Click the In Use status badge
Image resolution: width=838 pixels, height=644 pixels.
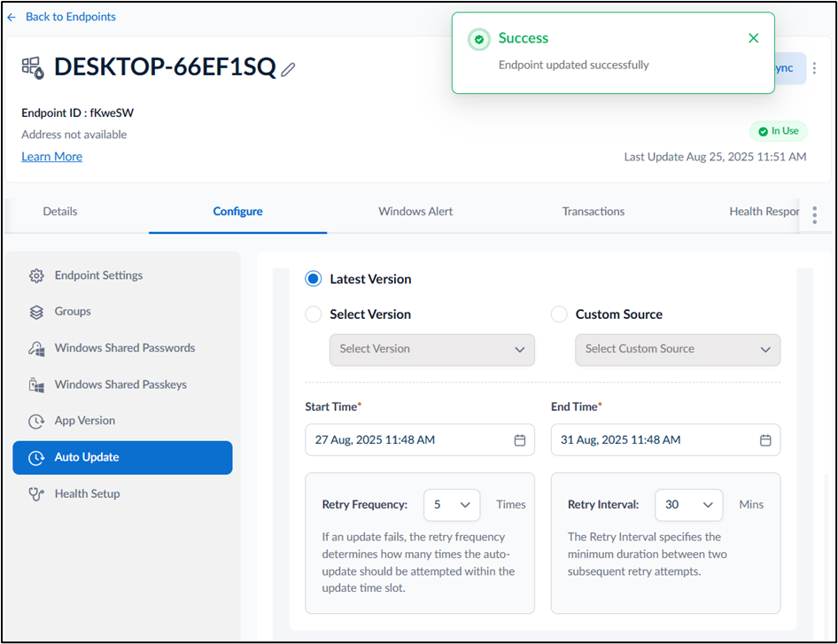[x=778, y=131]
